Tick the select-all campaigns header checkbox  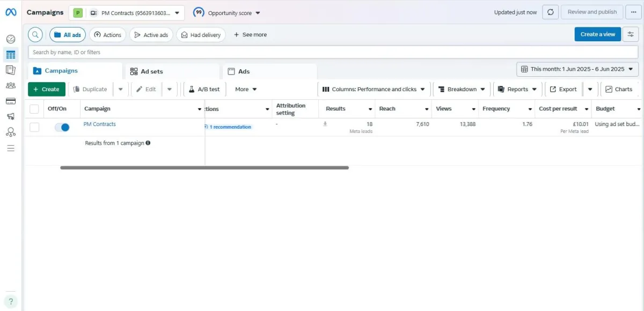pos(34,109)
